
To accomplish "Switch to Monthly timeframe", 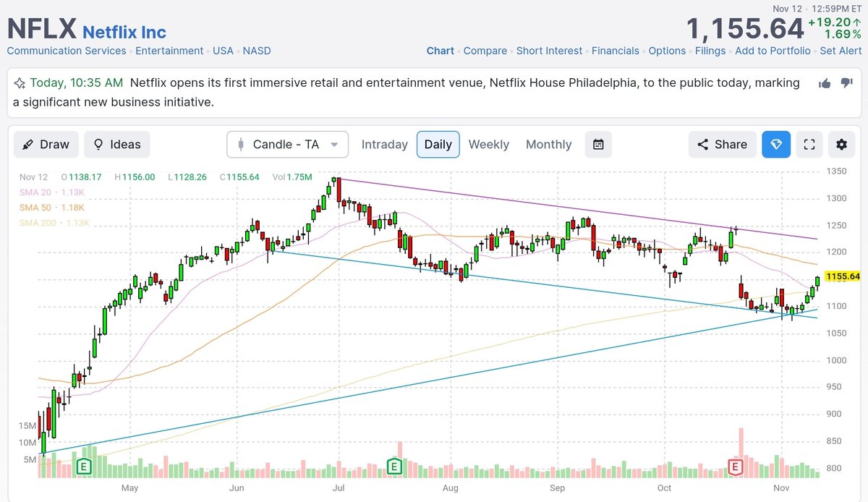I will point(549,144).
